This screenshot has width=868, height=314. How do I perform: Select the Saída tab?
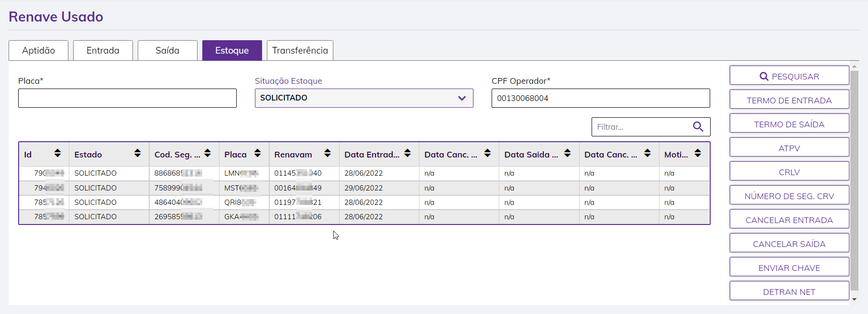(x=167, y=51)
